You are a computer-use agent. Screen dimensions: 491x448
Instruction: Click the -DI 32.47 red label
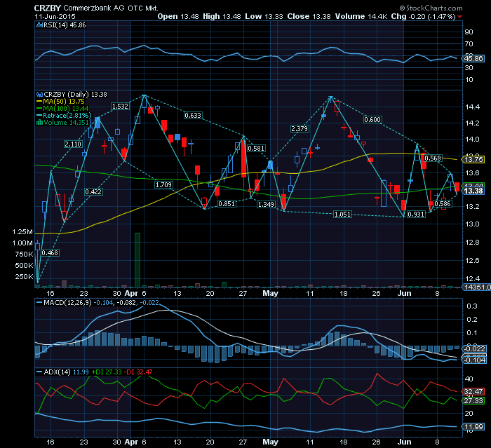click(138, 372)
